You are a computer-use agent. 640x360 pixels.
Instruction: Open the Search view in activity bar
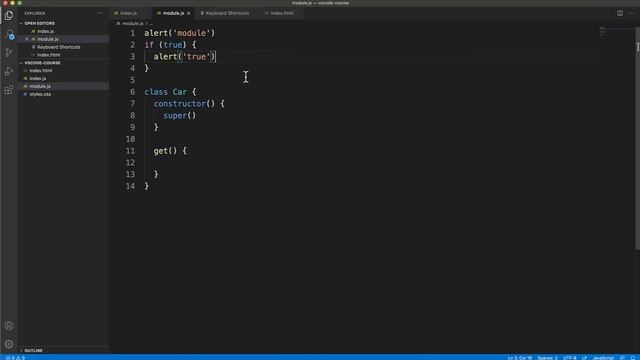(9, 34)
